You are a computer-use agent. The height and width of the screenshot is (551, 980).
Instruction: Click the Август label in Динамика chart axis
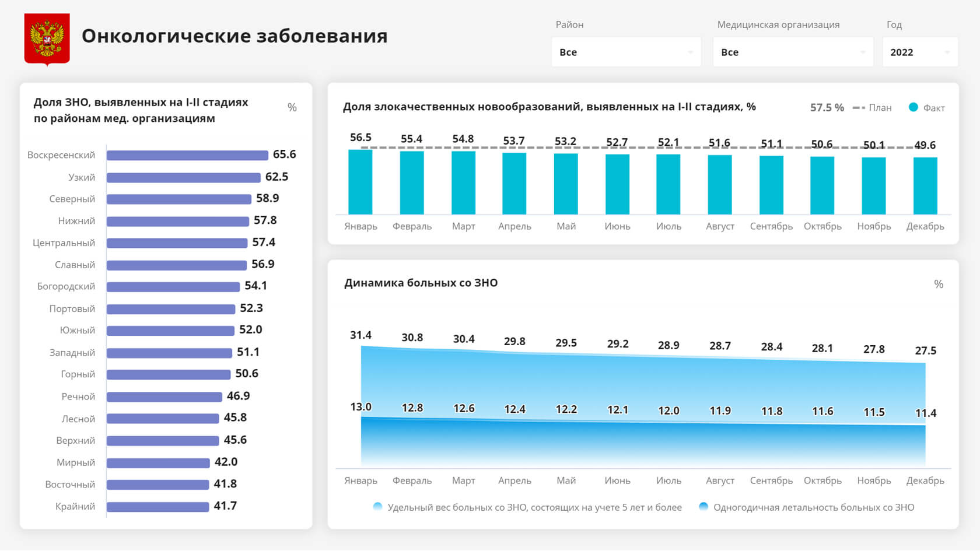tap(720, 481)
